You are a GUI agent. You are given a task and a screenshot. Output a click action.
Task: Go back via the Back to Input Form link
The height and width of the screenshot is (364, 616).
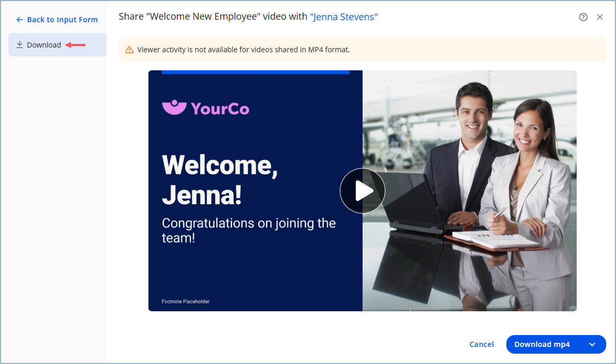pyautogui.click(x=62, y=20)
